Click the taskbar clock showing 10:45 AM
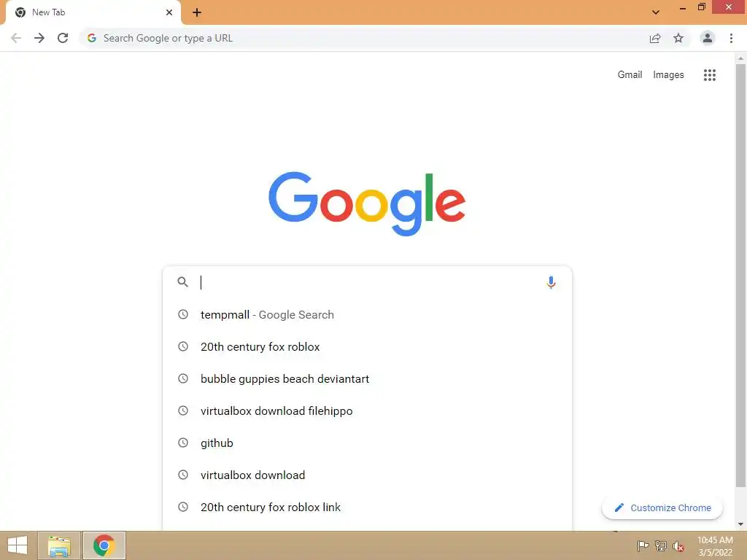747x560 pixels. pos(715,545)
